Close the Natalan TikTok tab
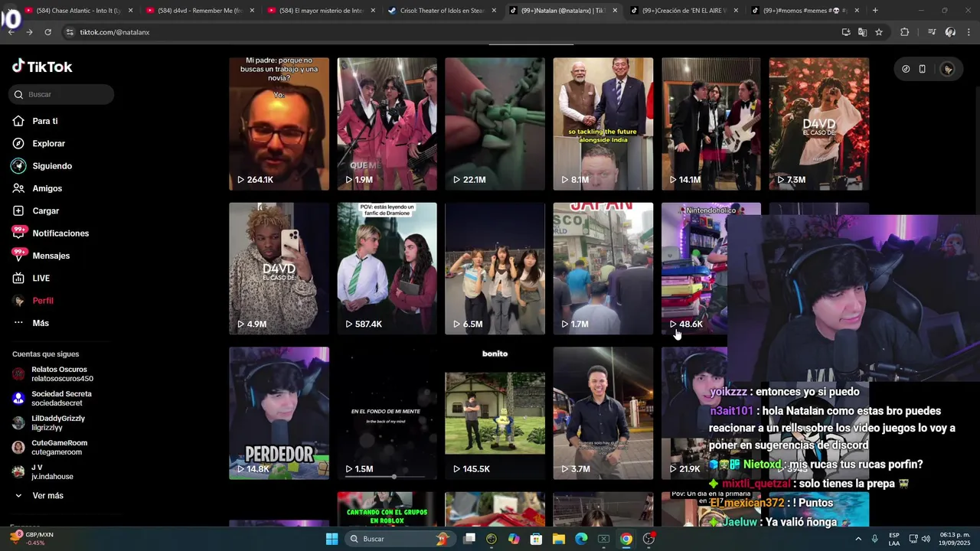The image size is (980, 551). coord(614,11)
